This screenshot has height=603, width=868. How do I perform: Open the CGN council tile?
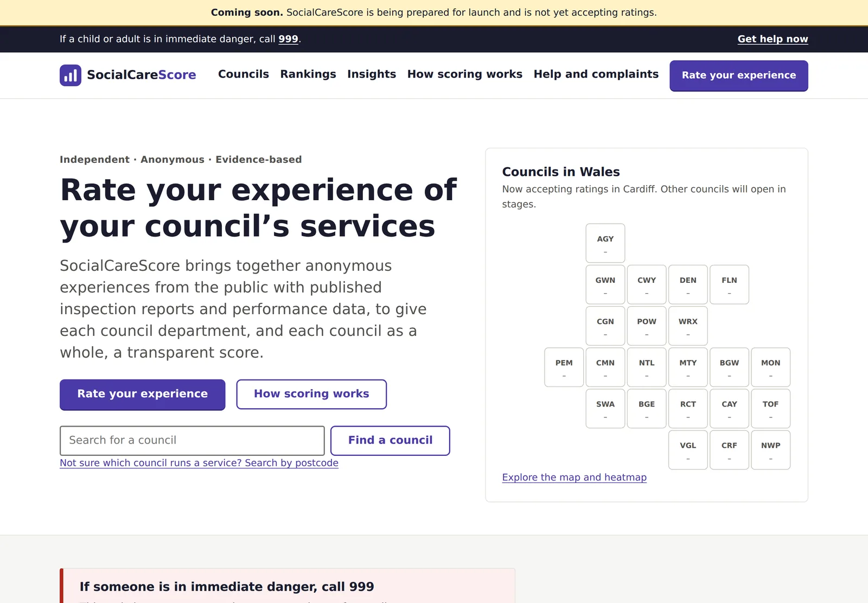tap(605, 326)
